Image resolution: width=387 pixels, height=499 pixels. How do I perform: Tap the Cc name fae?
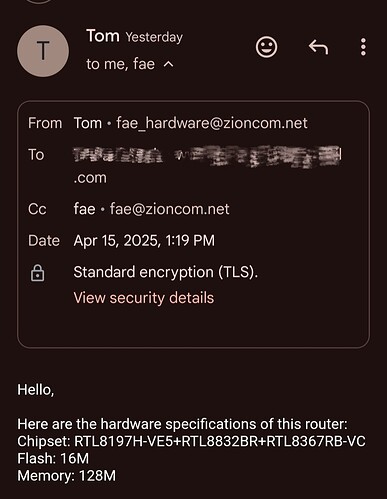(84, 209)
